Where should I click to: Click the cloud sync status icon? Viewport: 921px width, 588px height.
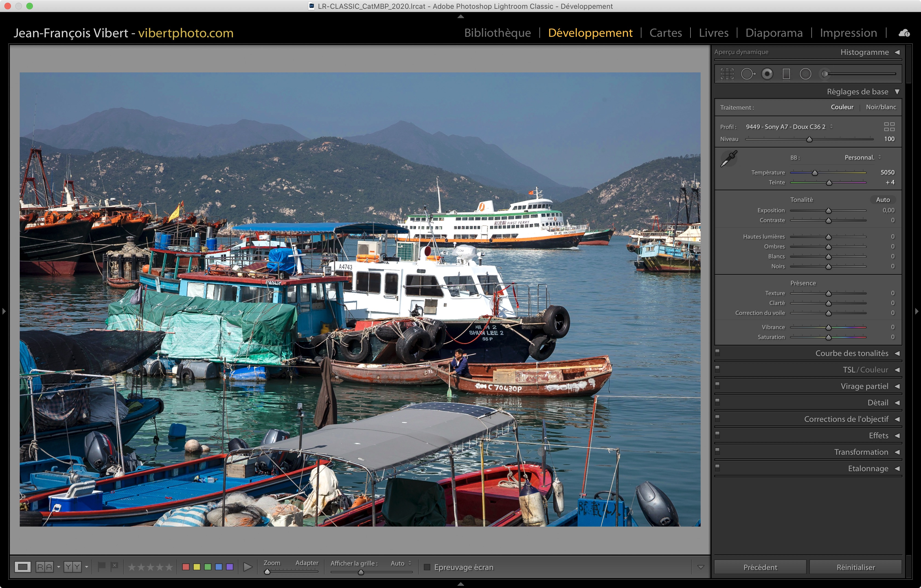904,33
